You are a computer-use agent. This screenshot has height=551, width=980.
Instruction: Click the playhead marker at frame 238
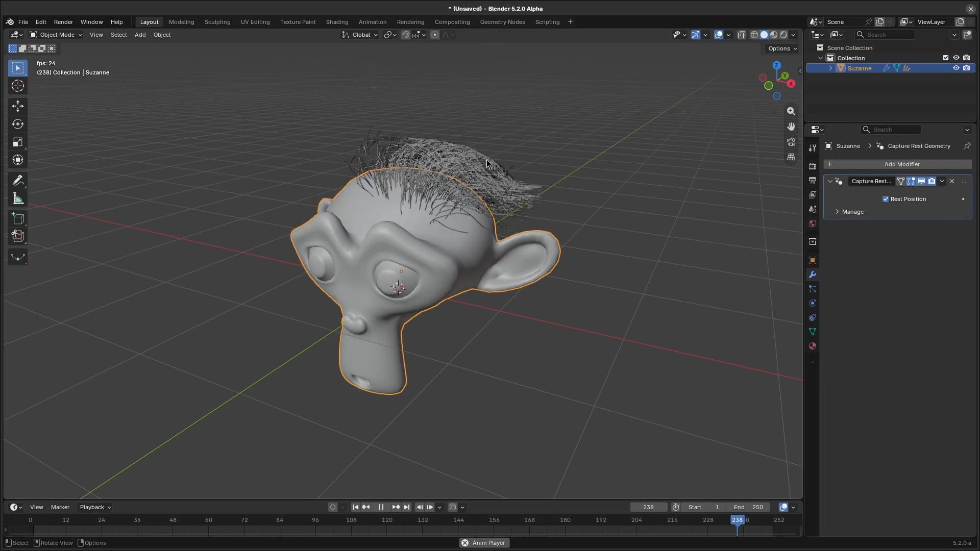[x=737, y=520]
